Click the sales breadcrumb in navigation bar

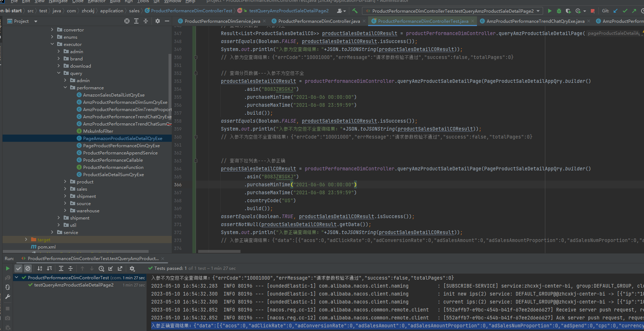coord(134,11)
